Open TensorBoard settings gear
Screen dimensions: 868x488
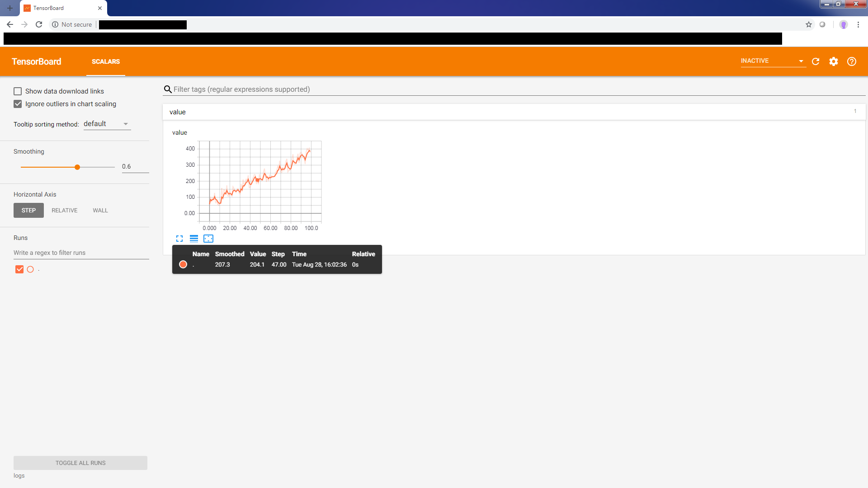834,61
